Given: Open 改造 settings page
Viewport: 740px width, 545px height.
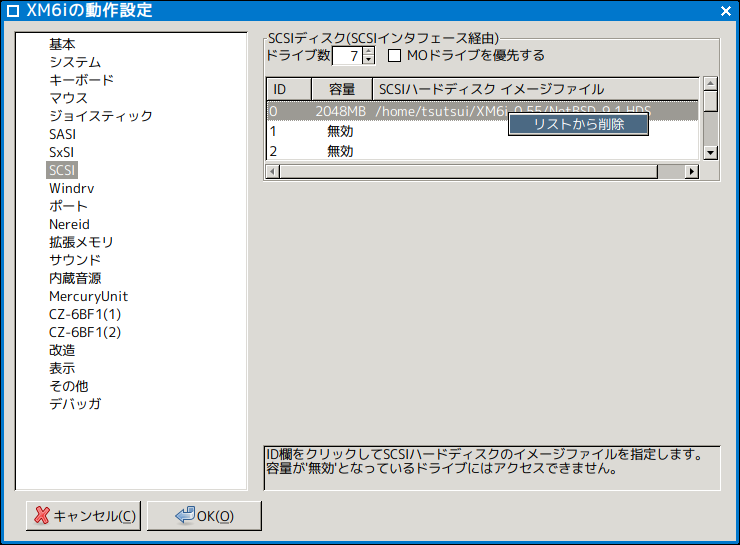Looking at the screenshot, I should click(62, 350).
